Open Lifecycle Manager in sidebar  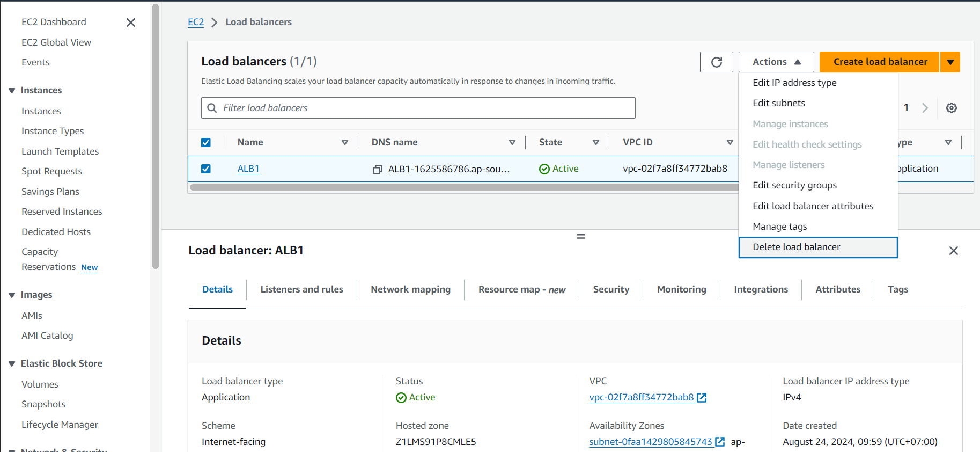coord(60,425)
